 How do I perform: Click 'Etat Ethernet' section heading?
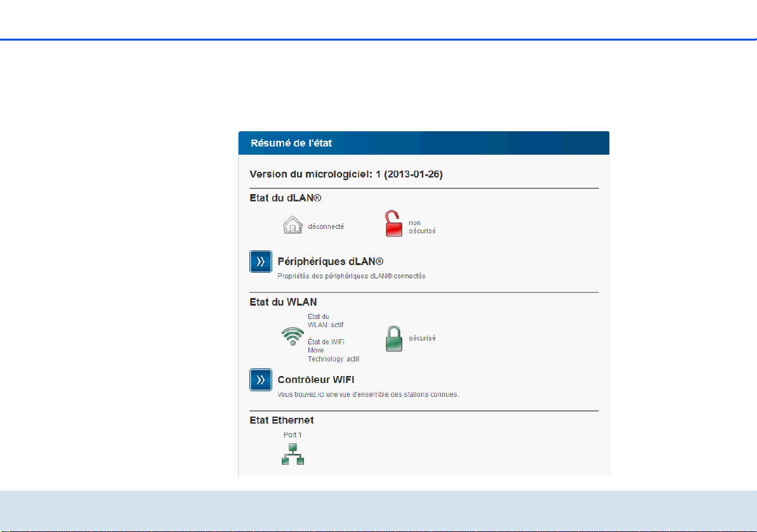[282, 420]
